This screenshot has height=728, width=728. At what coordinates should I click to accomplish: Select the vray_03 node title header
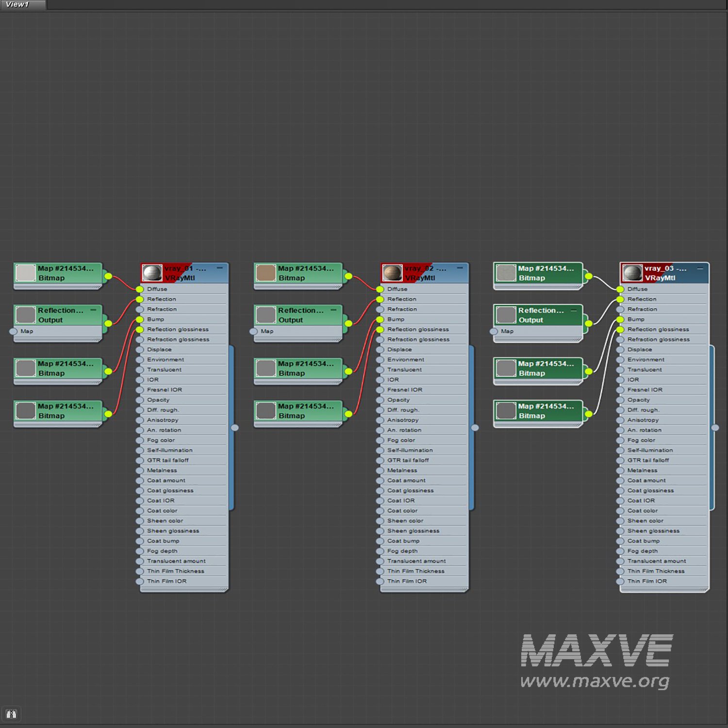[670, 273]
